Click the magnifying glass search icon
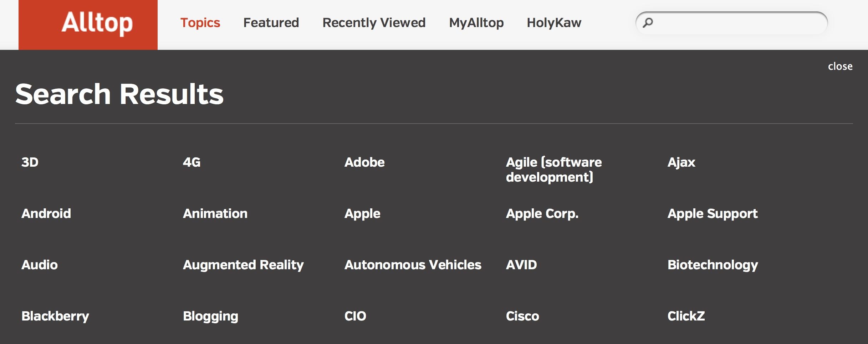Screen dimensions: 868x344 point(648,23)
